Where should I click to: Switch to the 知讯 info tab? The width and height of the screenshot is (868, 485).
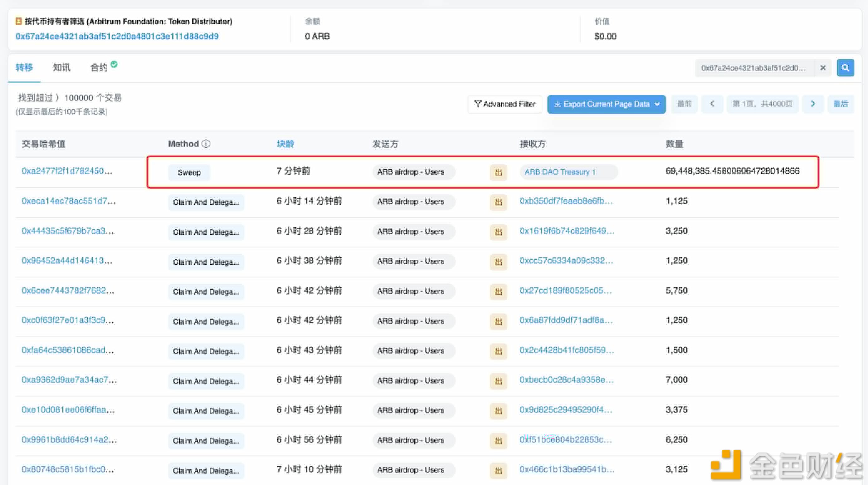(x=61, y=67)
